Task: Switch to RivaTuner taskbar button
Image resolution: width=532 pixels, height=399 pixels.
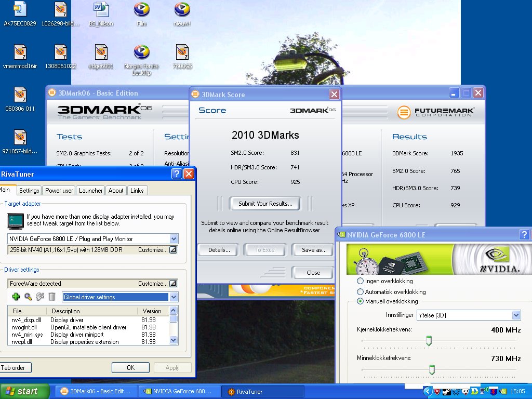Action: (263, 392)
